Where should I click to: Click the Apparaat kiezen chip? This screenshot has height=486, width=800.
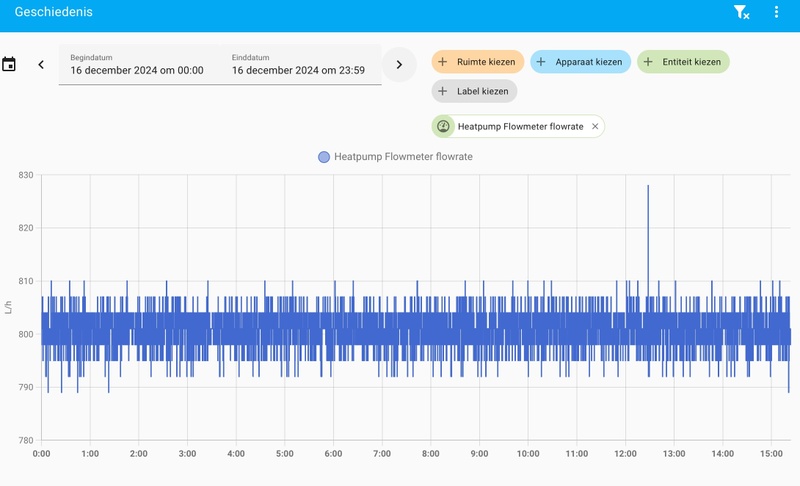coord(581,62)
